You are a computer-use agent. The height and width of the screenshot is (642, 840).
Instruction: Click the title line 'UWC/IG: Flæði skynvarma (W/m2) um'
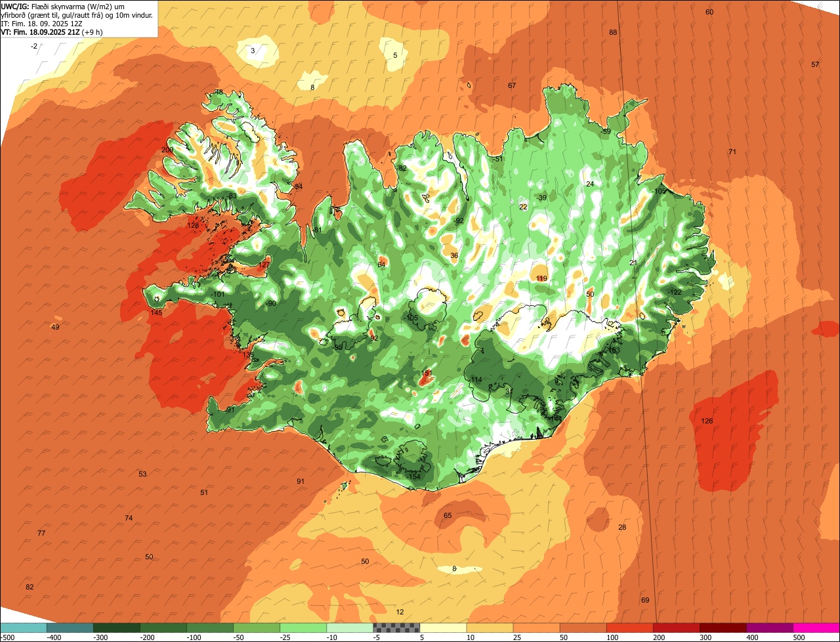pos(63,6)
